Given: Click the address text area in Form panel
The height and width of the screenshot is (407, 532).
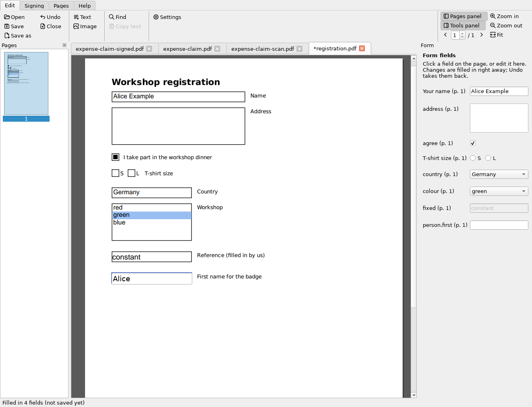Looking at the screenshot, I should pos(499,118).
